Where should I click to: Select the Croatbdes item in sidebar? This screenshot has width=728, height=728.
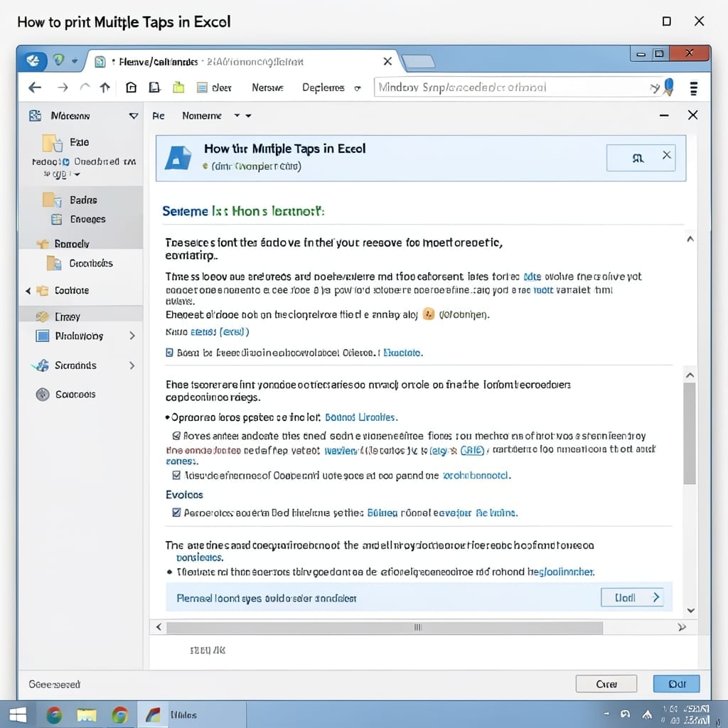(80, 263)
